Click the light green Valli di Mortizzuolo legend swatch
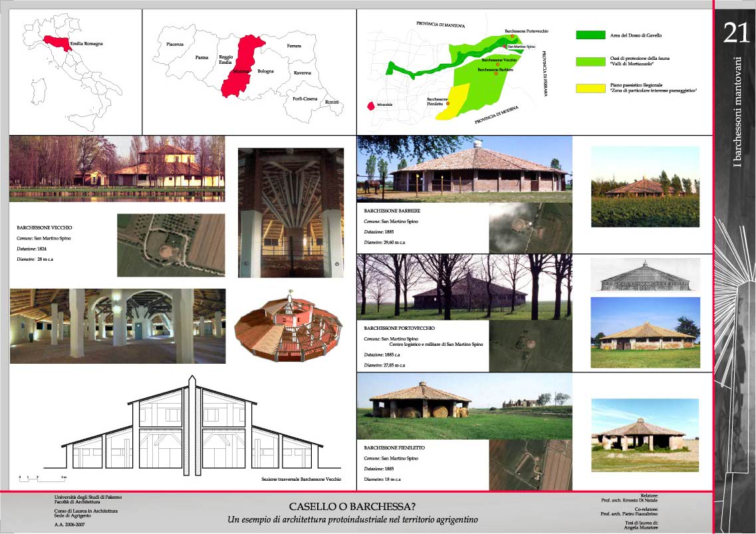756x534 pixels. pyautogui.click(x=590, y=61)
